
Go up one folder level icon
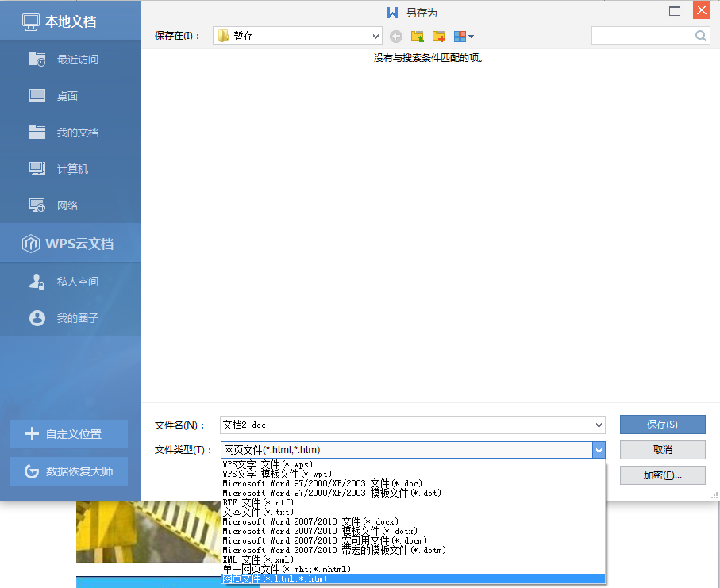pyautogui.click(x=418, y=37)
